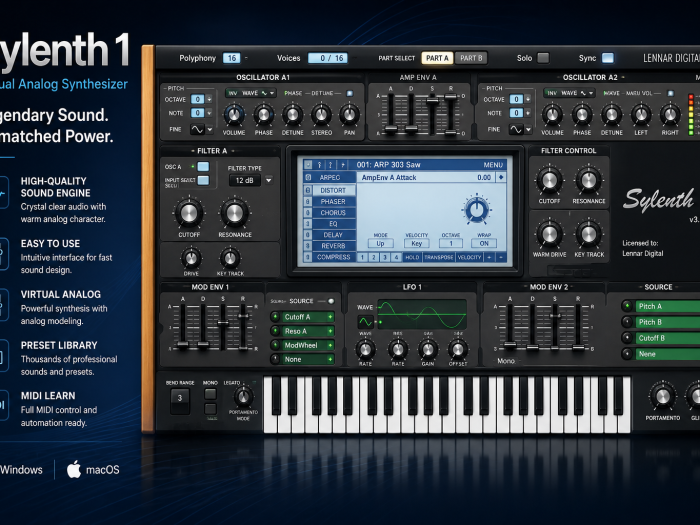The width and height of the screenshot is (700, 525).
Task: Click the PORTAMENTO MODE knob near the keyboard
Action: coord(243,396)
